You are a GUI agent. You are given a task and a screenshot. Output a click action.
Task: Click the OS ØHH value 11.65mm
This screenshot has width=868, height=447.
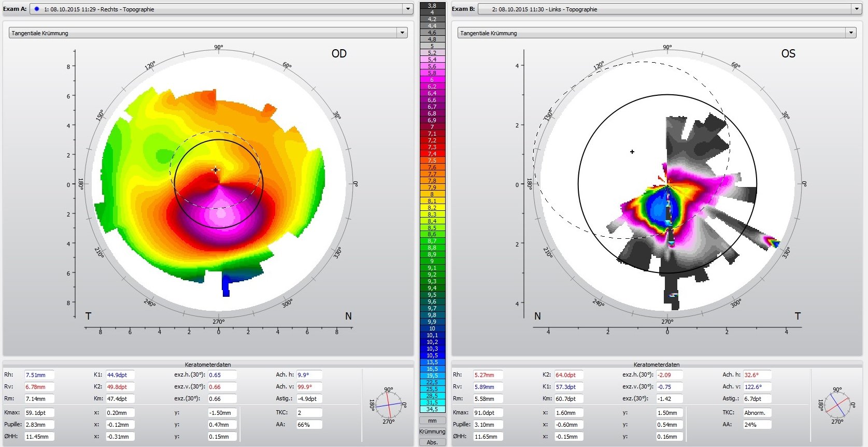[488, 436]
